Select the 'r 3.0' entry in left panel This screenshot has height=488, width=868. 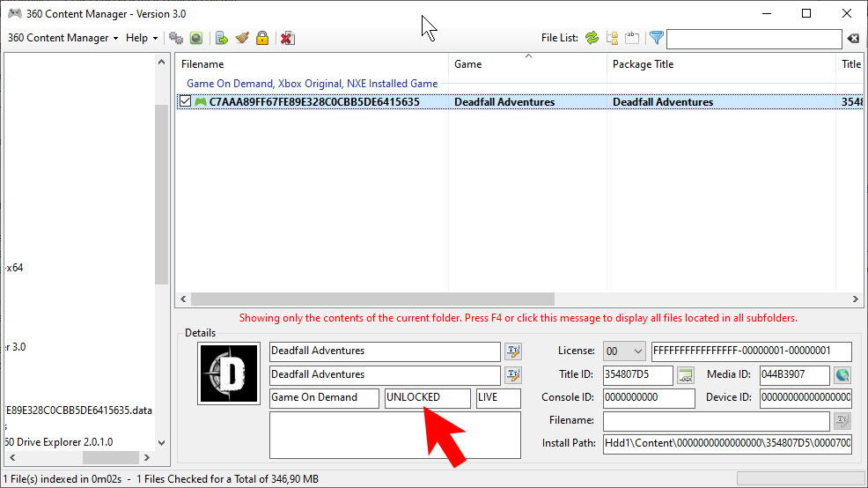16,347
